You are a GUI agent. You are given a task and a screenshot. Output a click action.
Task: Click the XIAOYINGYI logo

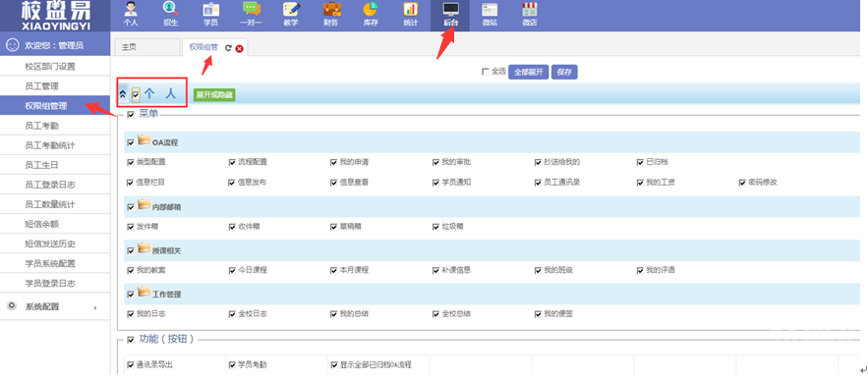(55, 16)
